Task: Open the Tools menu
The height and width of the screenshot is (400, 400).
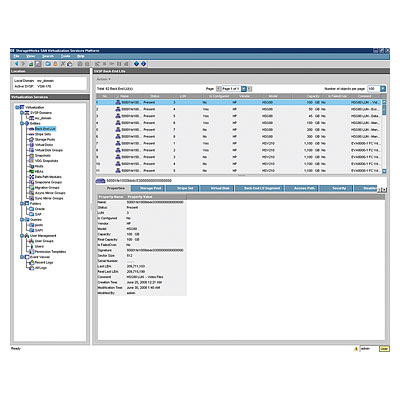Action: [x=65, y=56]
